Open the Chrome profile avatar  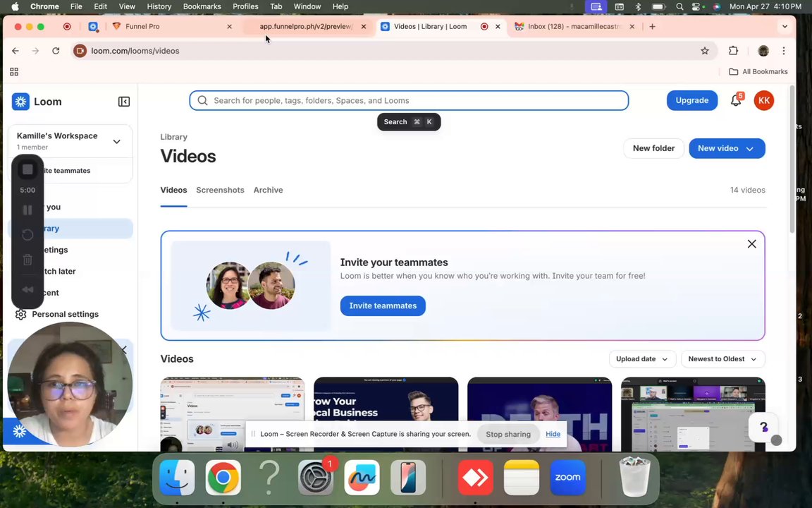coord(763,51)
